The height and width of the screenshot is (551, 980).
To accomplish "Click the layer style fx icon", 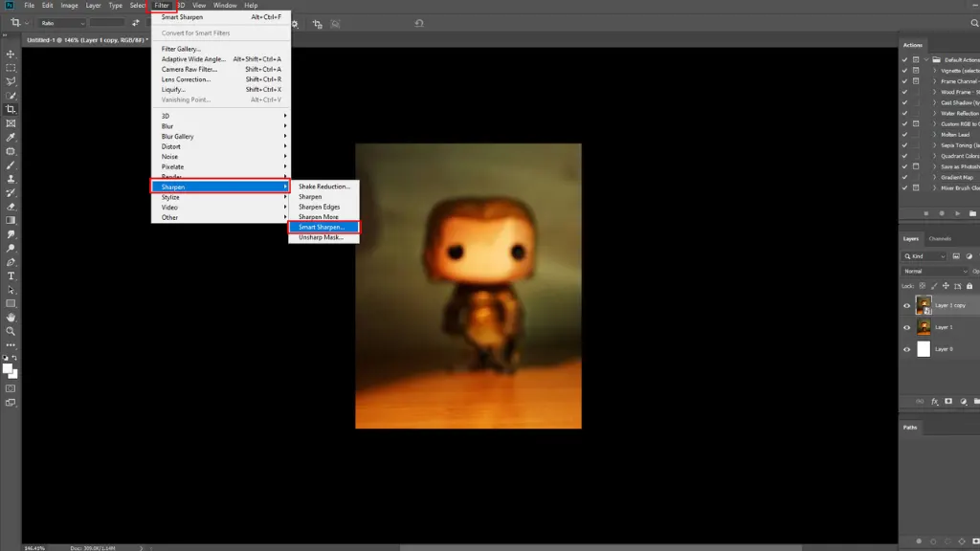I will (x=934, y=402).
